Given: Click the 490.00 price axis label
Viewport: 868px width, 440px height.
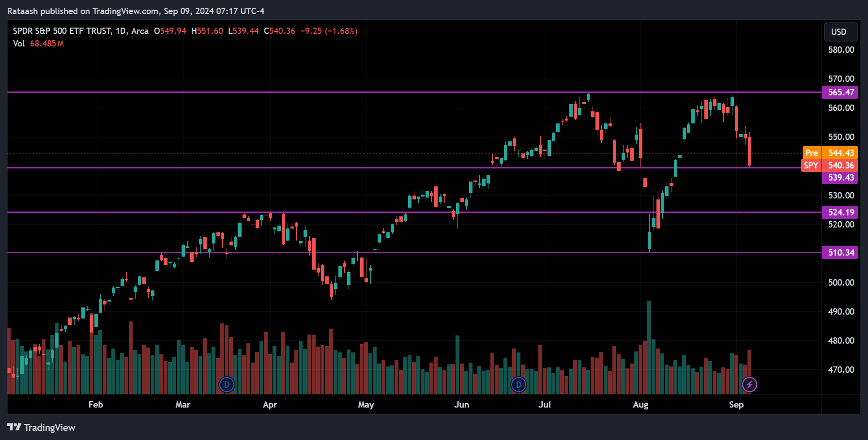Looking at the screenshot, I should tap(841, 312).
